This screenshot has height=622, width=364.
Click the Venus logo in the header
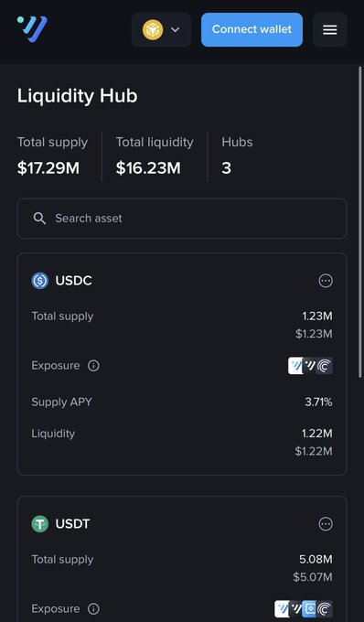[32, 29]
